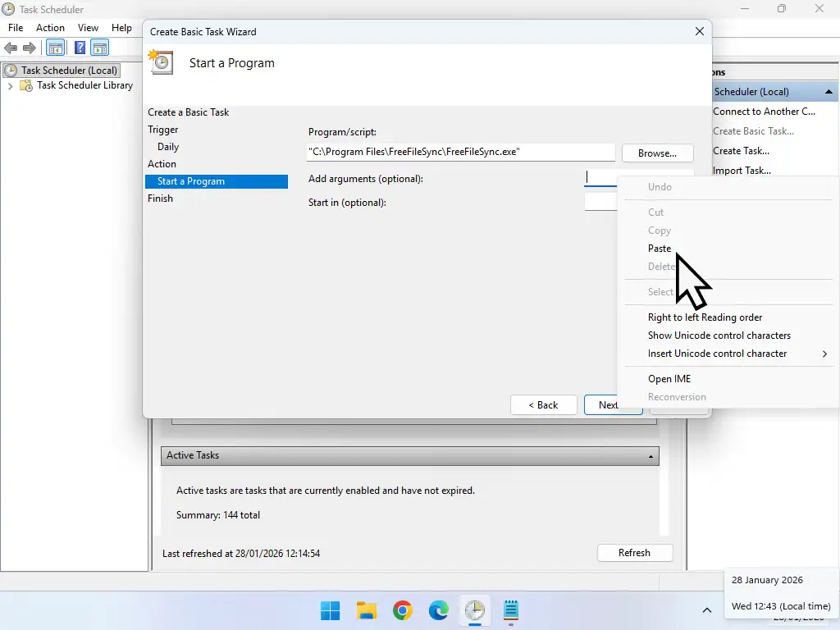Select Create Task in the Actions pane
This screenshot has width=840, height=630.
[741, 150]
